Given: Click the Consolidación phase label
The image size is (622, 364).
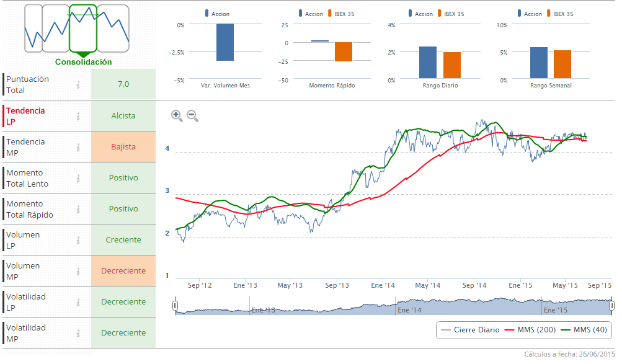Looking at the screenshot, I should (83, 62).
